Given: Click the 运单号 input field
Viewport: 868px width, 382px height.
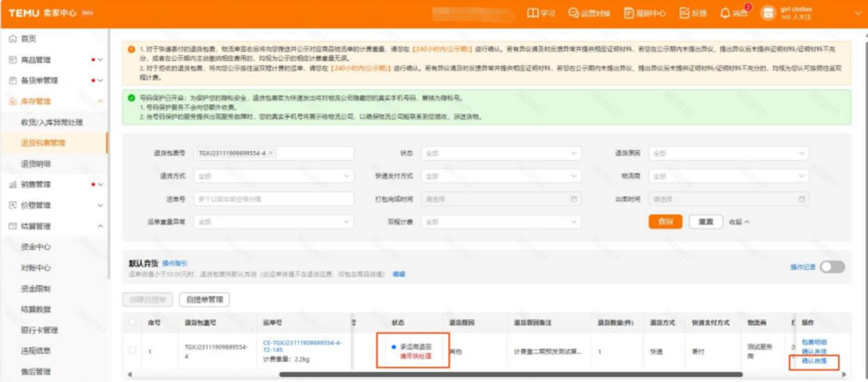Looking at the screenshot, I should 274,199.
